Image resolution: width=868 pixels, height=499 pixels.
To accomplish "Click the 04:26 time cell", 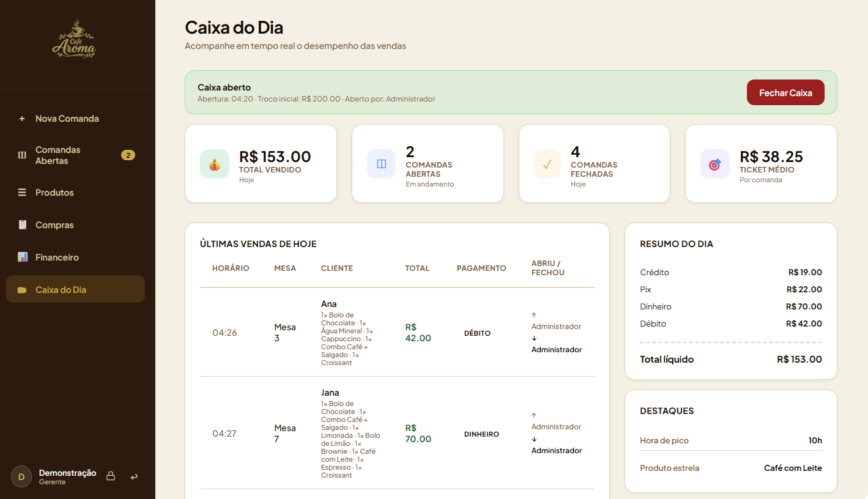I will (x=224, y=333).
